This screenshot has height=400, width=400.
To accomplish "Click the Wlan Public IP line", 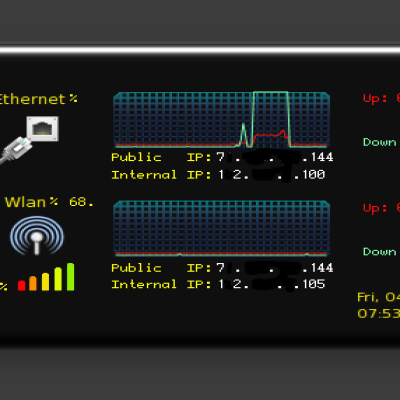I will click(x=222, y=268).
